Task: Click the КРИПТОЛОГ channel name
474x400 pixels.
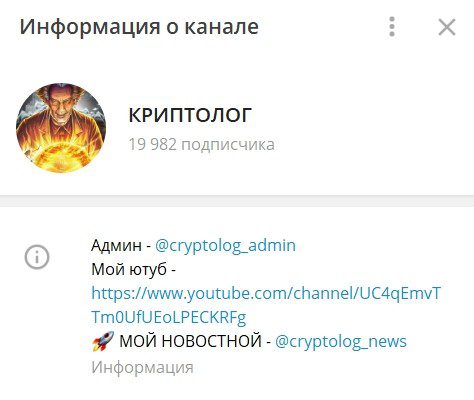Action: click(190, 115)
